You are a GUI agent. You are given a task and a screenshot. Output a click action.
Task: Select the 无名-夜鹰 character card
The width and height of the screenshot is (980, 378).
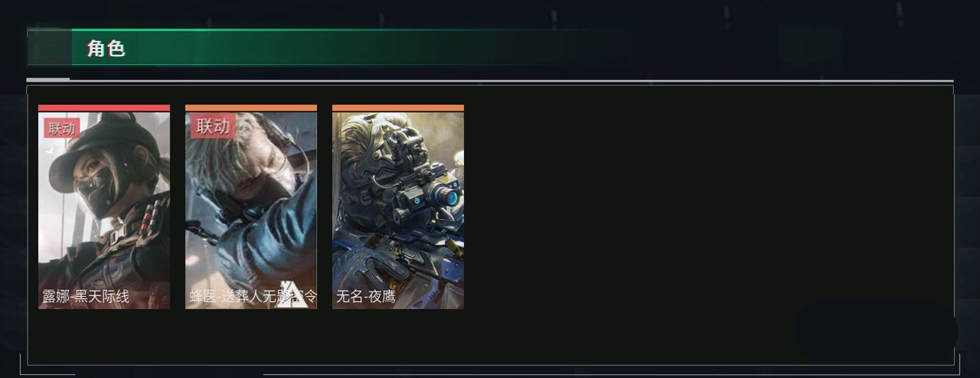point(398,207)
